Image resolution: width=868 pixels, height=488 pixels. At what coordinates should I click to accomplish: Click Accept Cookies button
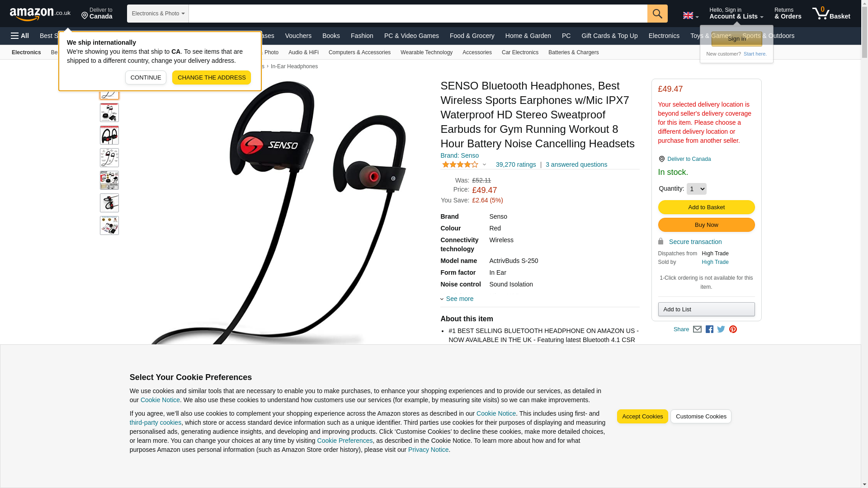642,417
